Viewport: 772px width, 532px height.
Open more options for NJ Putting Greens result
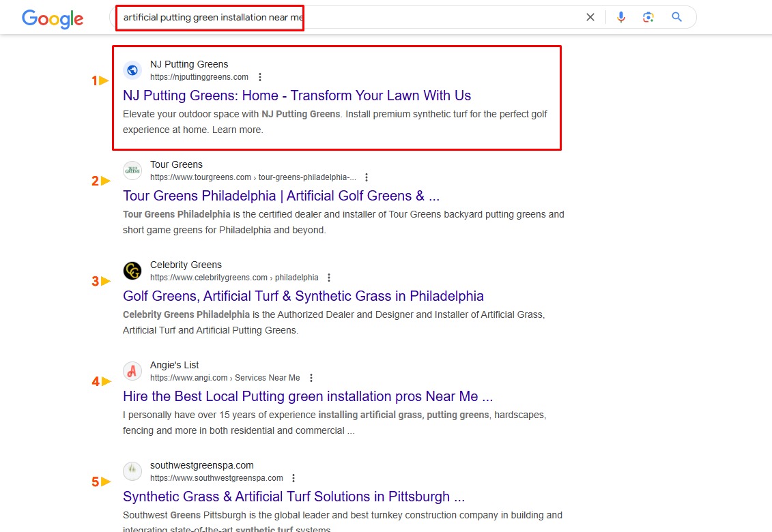(x=260, y=77)
